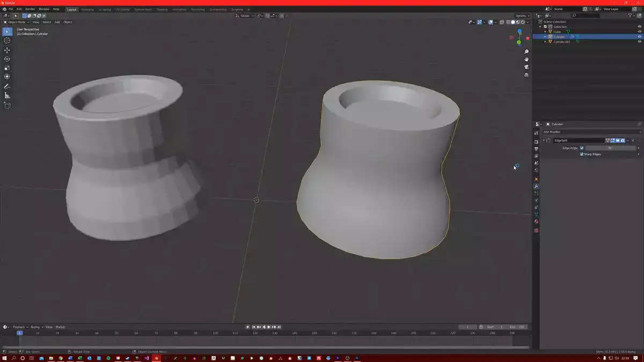Click the timeline End frame field
The height and width of the screenshot is (362, 644).
coord(518,327)
